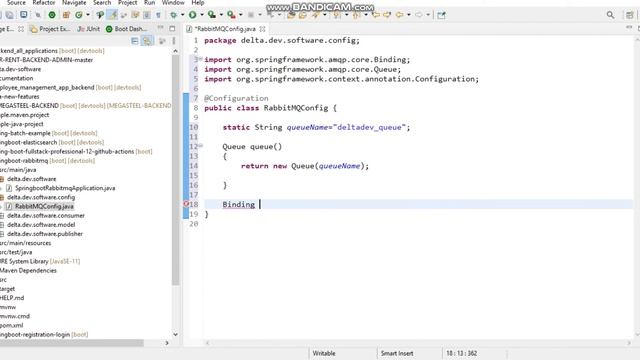
Task: Click the External Tools run icon
Action: pos(231,15)
